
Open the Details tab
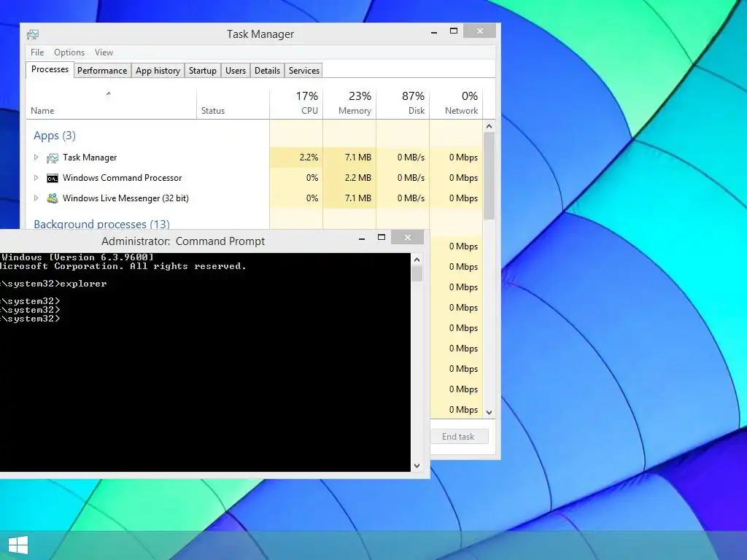pyautogui.click(x=267, y=71)
